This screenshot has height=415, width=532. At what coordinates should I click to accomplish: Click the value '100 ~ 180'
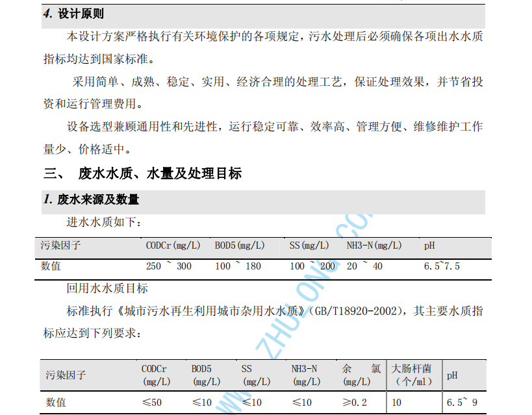pyautogui.click(x=238, y=266)
